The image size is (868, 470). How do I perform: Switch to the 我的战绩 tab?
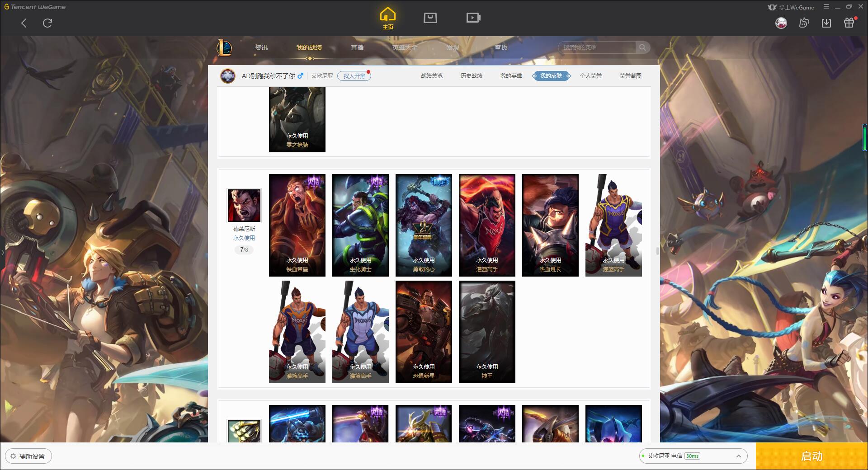click(x=309, y=47)
